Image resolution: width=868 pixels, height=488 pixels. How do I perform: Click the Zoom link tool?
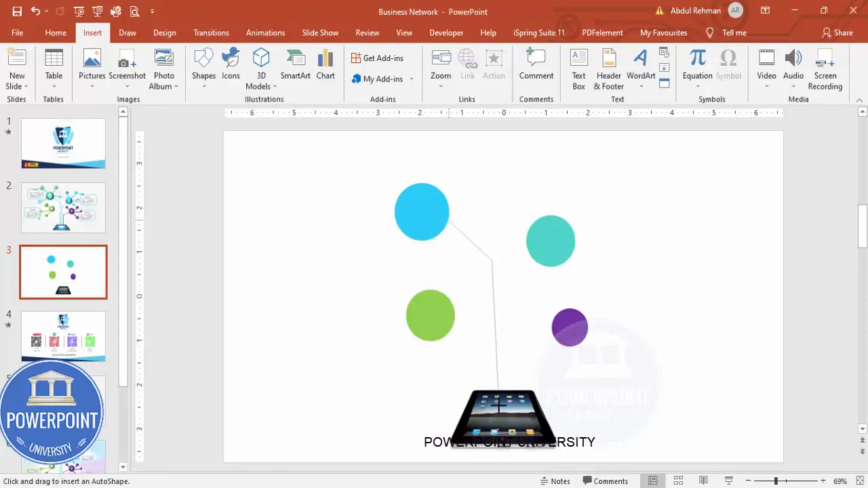click(441, 70)
